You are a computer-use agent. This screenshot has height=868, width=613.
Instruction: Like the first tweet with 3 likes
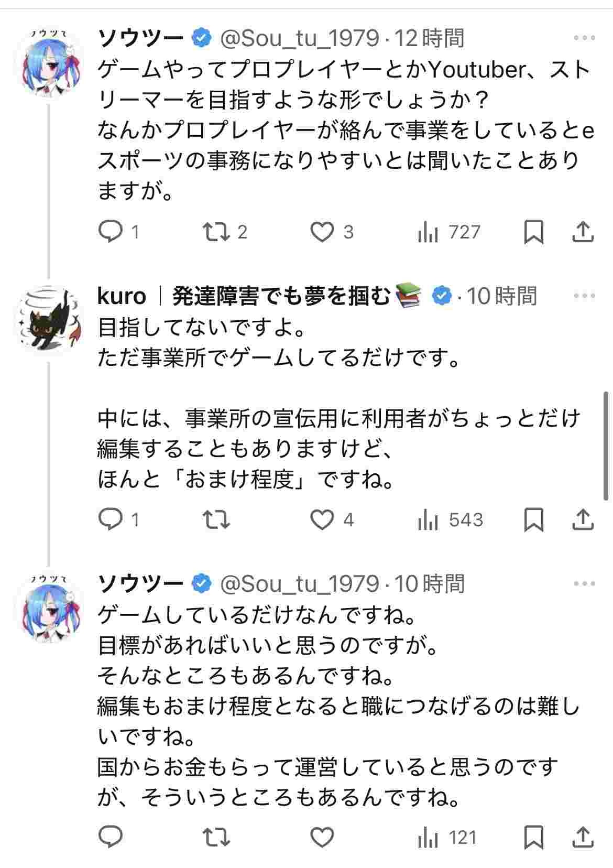322,232
